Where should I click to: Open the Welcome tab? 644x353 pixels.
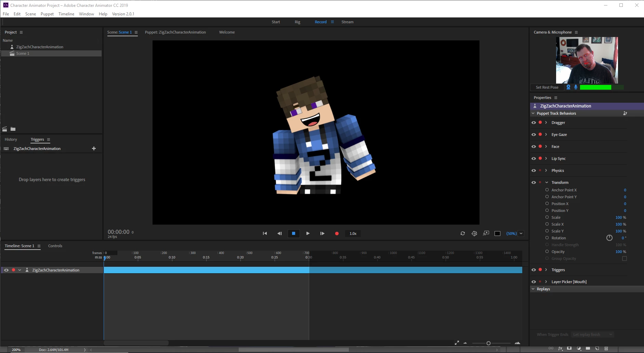tap(227, 32)
